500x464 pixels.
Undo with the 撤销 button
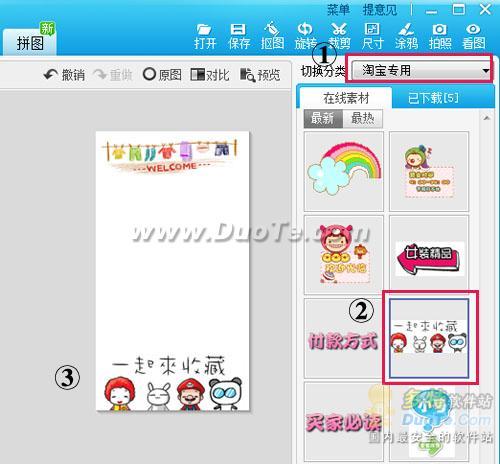point(64,75)
